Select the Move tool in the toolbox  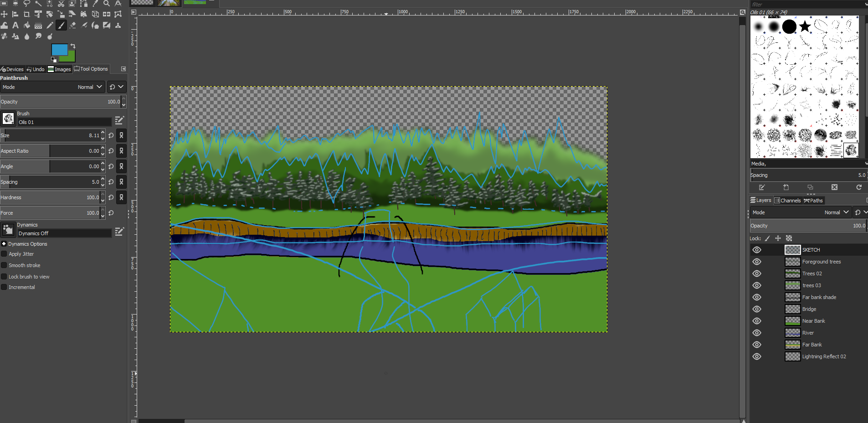[x=4, y=14]
